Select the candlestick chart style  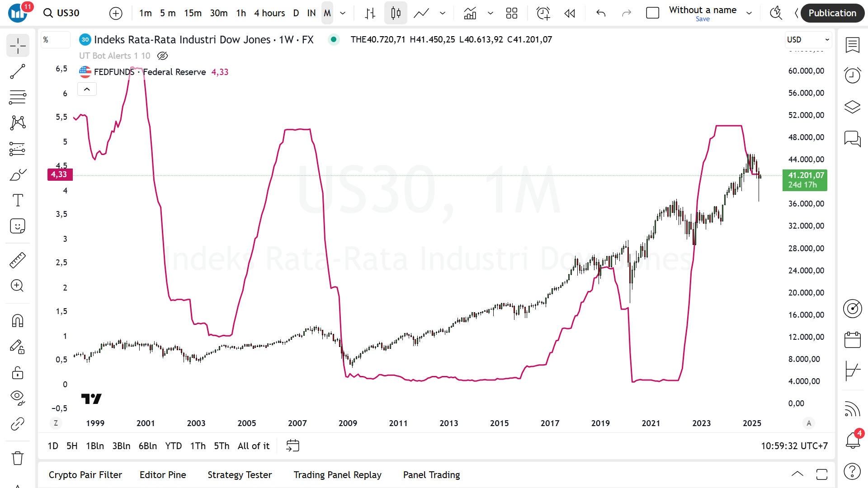[x=396, y=13]
